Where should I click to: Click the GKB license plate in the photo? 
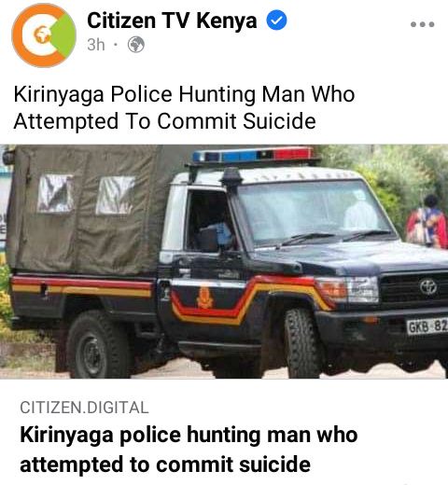coord(427,326)
